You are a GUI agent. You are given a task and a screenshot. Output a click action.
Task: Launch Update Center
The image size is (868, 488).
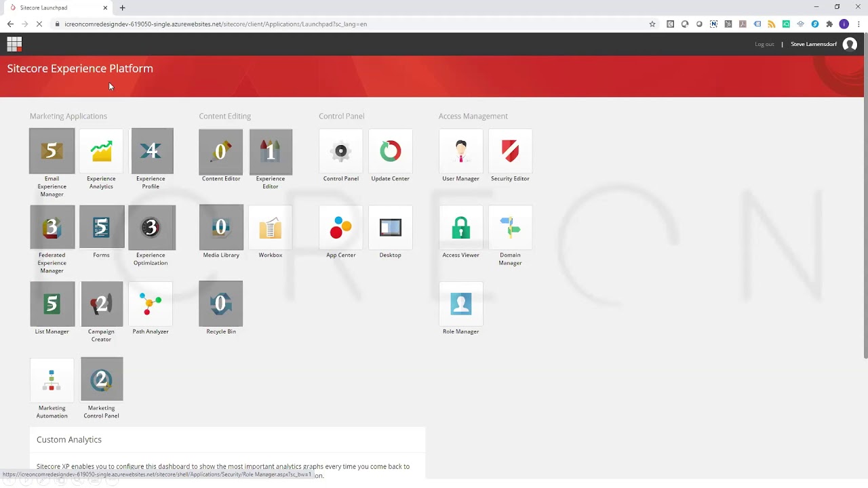coord(391,151)
